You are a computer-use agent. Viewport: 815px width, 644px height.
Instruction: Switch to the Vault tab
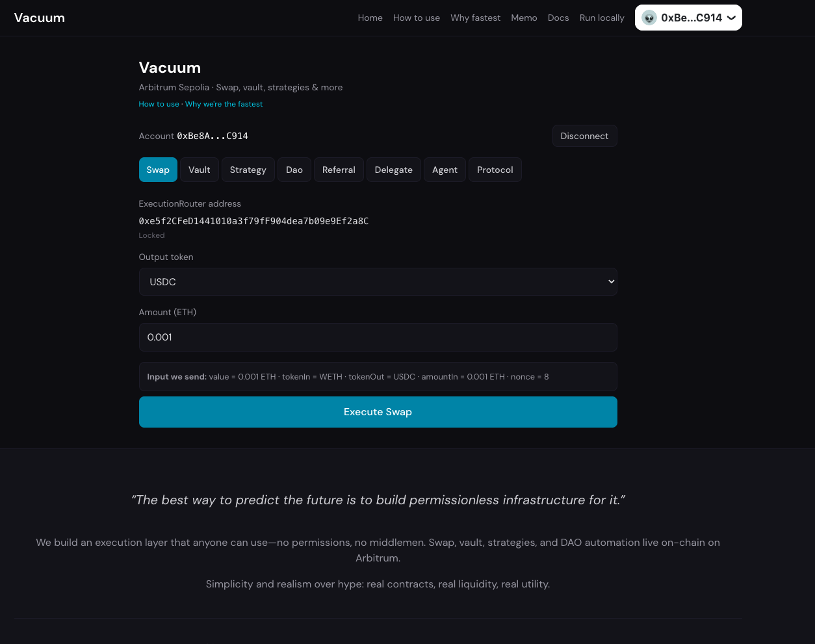199,170
